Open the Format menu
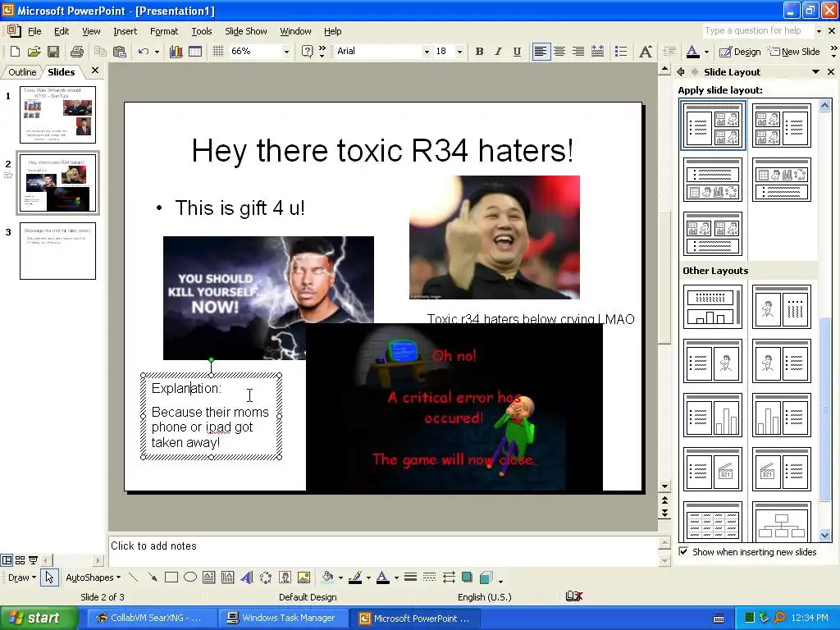This screenshot has height=630, width=840. click(164, 31)
